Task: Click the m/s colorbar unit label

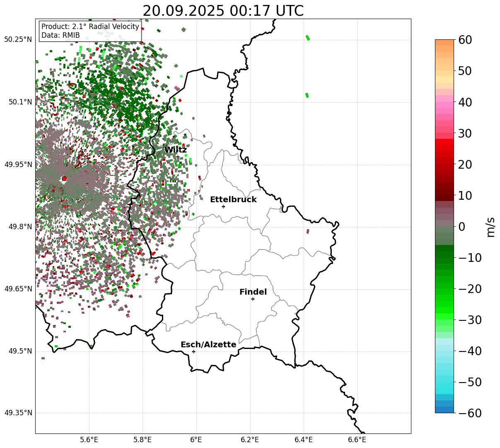Action: coord(490,226)
